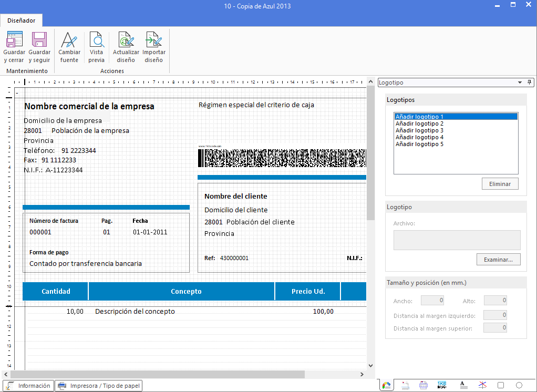The width and height of the screenshot is (537, 392).
Task: Click the Guardar y seguir icon
Action: point(39,47)
